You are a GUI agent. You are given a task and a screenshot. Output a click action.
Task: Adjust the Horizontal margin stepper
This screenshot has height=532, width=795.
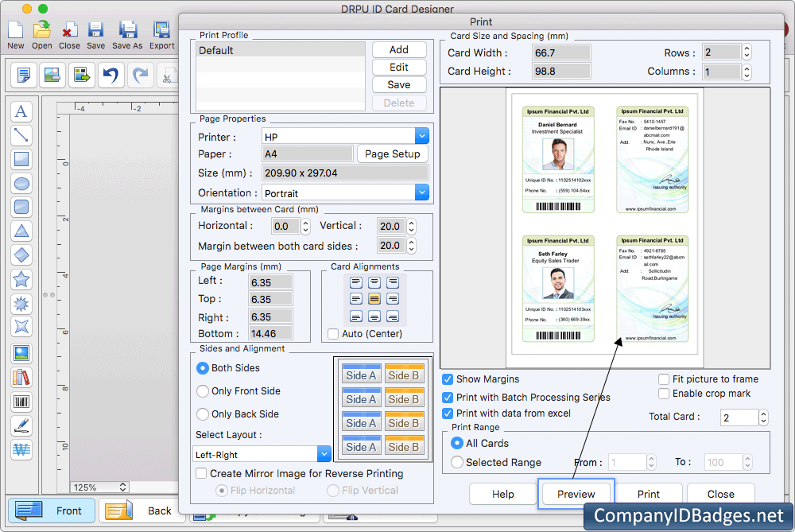click(x=305, y=226)
